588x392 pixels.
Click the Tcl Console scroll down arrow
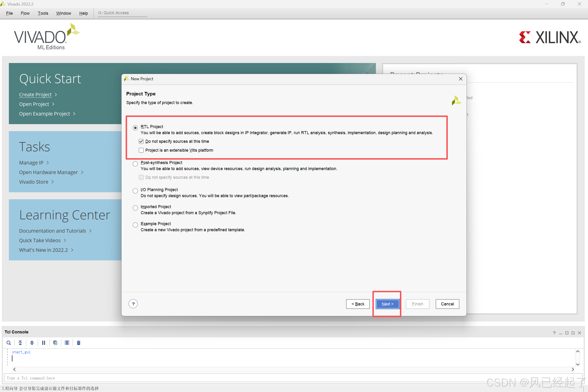[x=577, y=364]
